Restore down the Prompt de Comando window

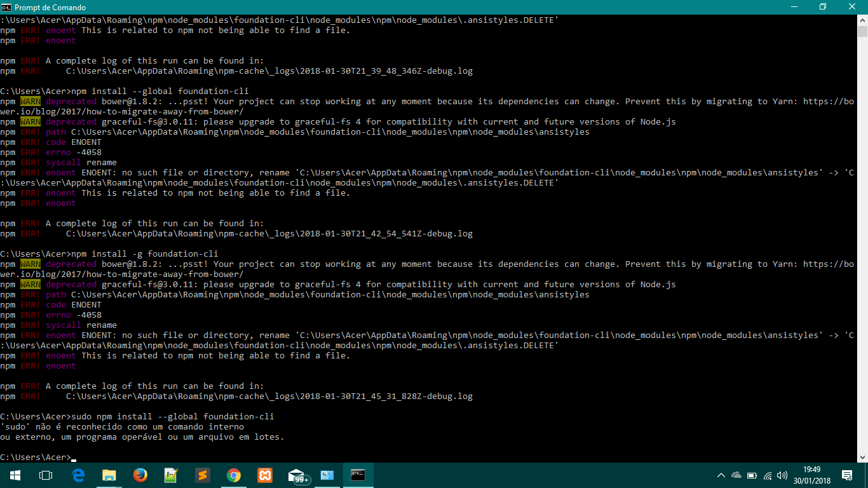[x=823, y=7]
